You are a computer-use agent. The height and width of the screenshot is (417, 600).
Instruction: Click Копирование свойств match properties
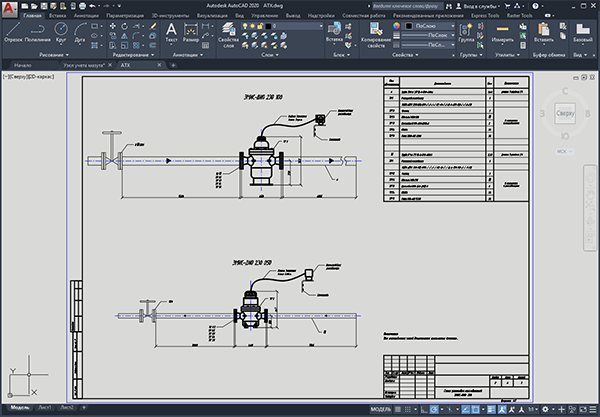376,35
